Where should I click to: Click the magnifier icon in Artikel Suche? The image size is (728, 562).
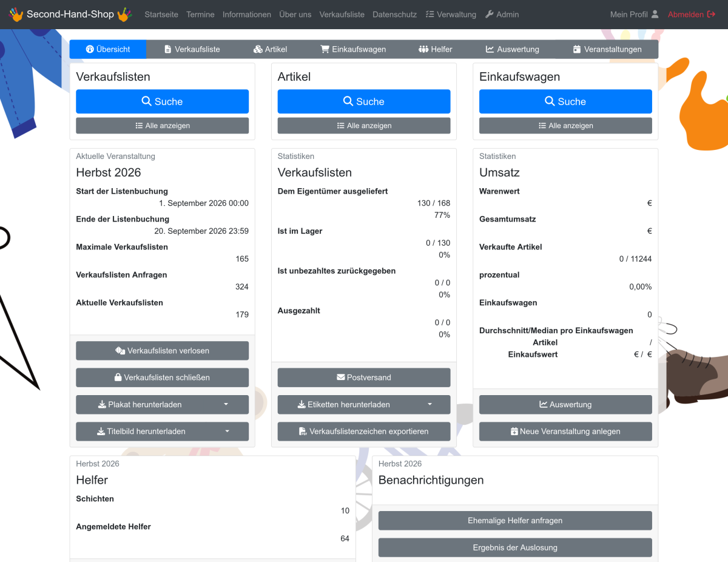click(x=348, y=101)
